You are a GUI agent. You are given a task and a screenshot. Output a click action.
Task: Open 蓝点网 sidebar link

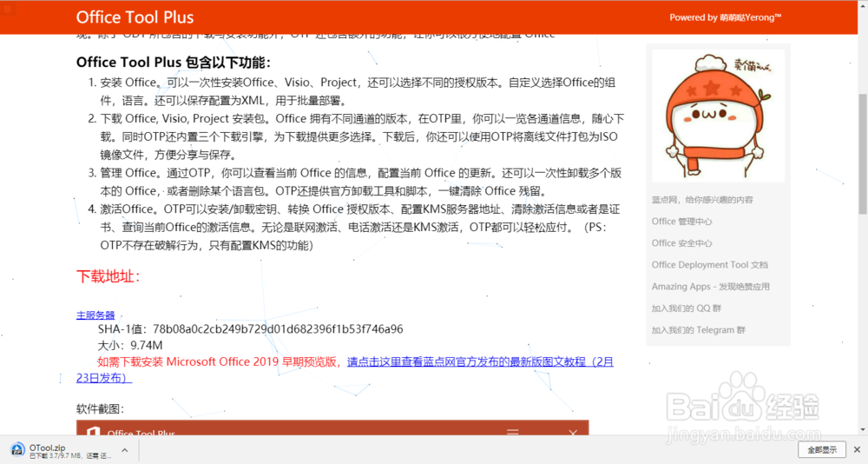702,200
